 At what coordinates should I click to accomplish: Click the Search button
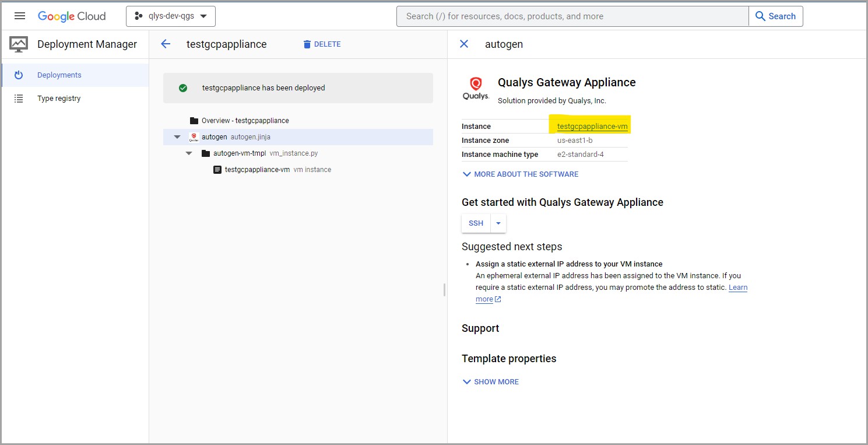(775, 16)
